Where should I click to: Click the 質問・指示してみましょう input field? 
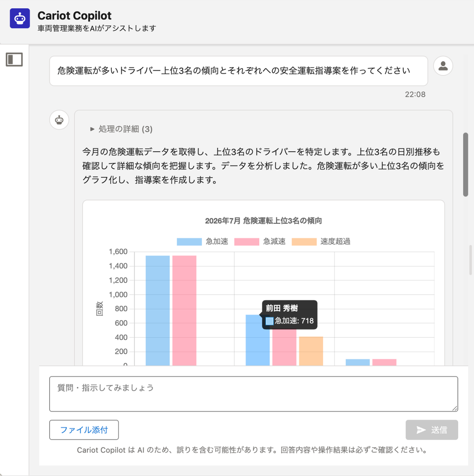tap(253, 394)
